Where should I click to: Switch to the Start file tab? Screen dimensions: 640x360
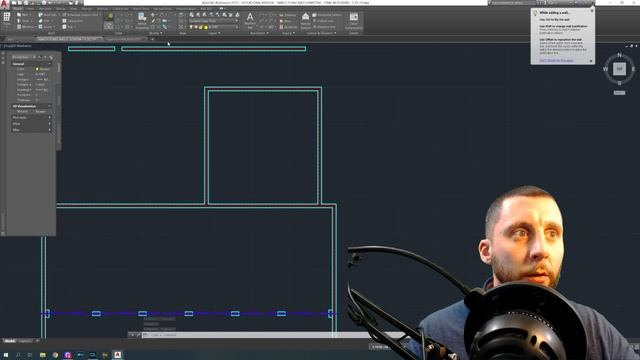click(11, 39)
